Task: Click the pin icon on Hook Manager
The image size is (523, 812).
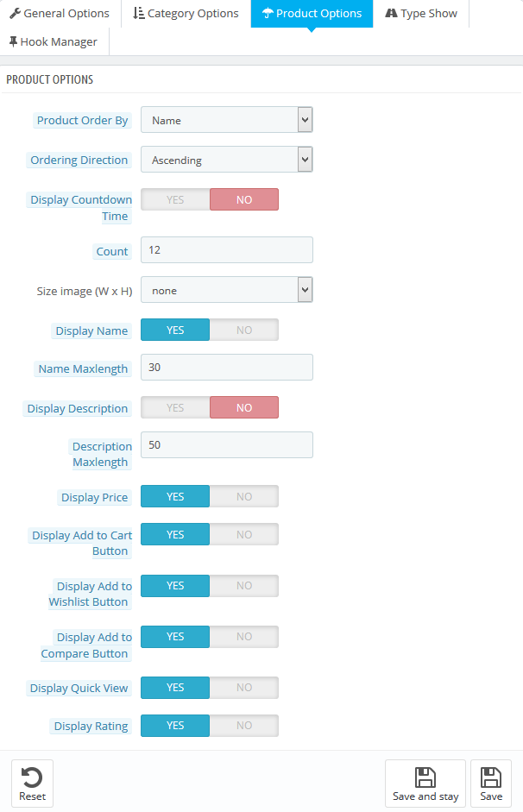Action: (x=13, y=41)
